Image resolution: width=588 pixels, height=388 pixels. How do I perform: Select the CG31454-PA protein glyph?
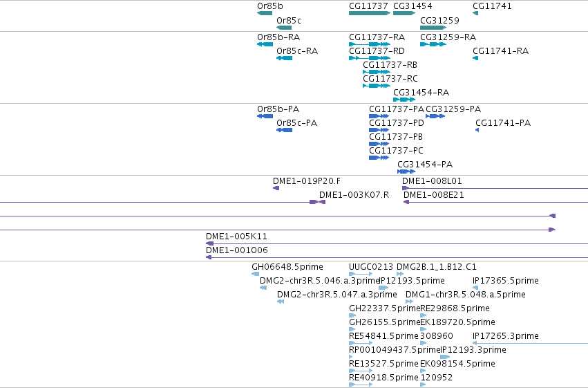click(406, 172)
